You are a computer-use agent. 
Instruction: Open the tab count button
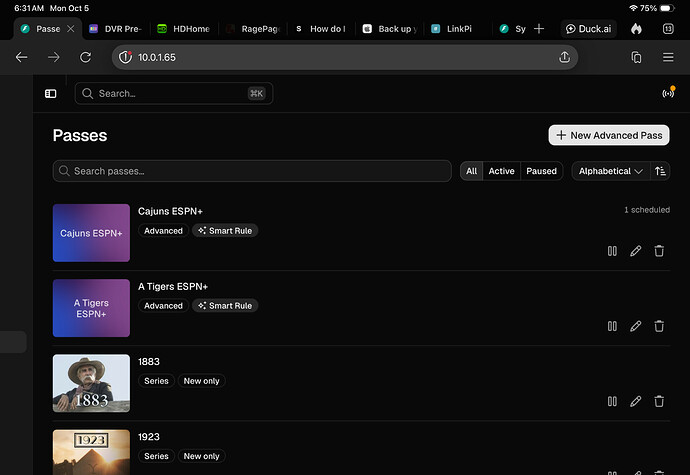pos(668,29)
